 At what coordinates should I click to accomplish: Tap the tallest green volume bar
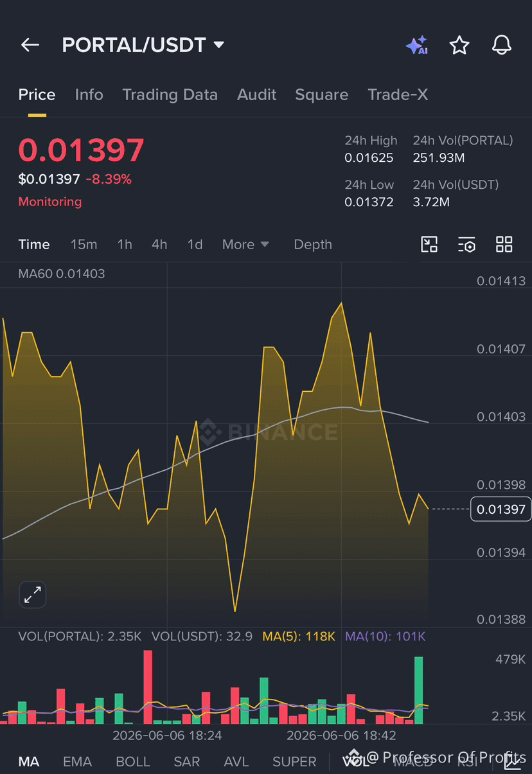419,690
